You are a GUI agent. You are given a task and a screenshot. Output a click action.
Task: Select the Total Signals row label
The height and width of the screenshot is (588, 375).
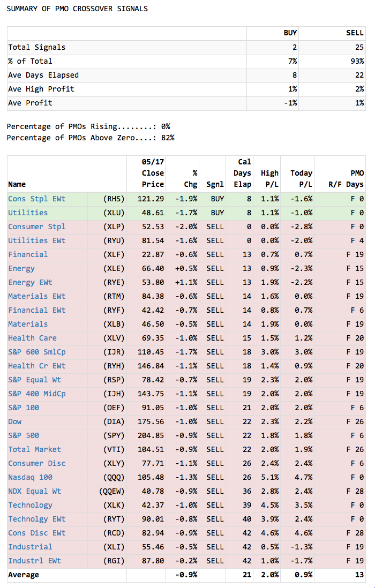(x=37, y=47)
